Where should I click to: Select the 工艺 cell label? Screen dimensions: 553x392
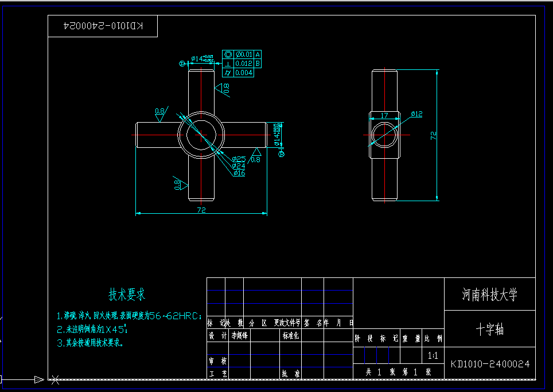point(217,374)
